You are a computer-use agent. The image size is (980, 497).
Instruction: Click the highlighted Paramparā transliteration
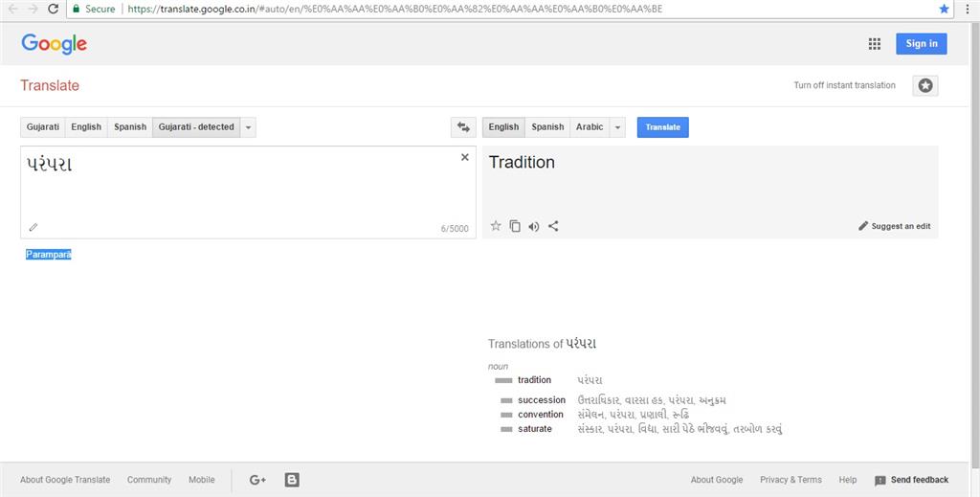48,255
